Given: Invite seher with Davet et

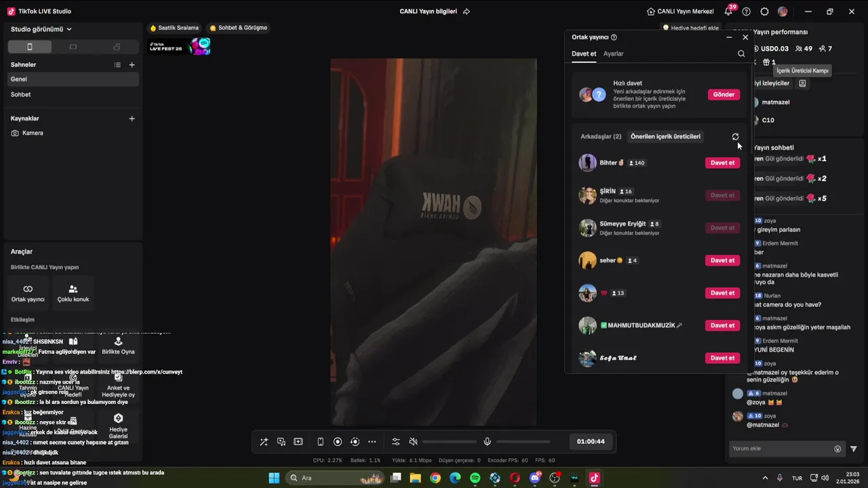Looking at the screenshot, I should pos(722,260).
